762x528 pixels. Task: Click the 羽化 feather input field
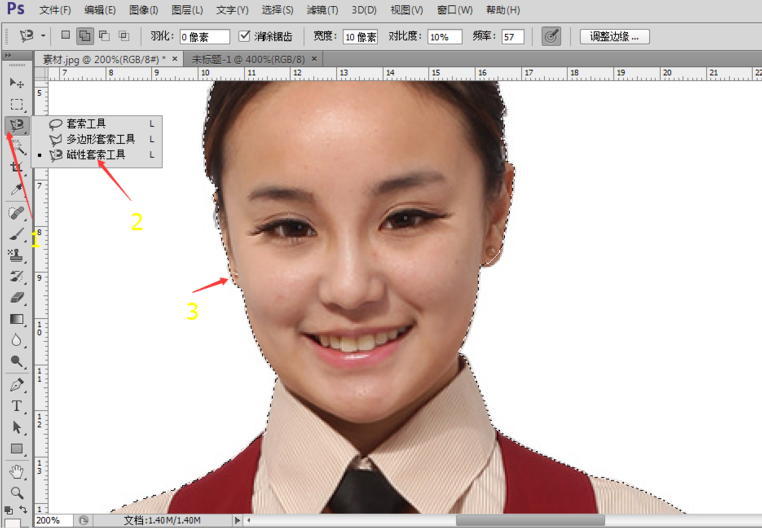click(x=205, y=37)
